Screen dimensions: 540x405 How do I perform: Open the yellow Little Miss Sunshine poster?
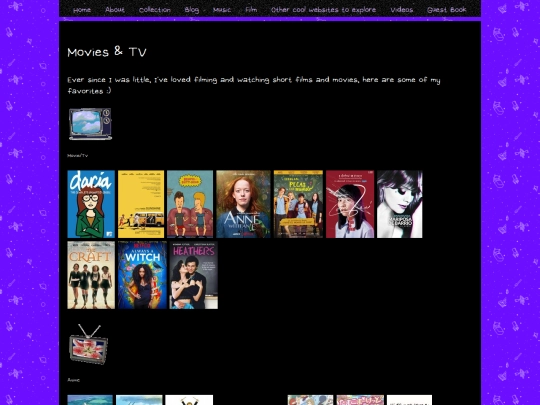pyautogui.click(x=141, y=204)
